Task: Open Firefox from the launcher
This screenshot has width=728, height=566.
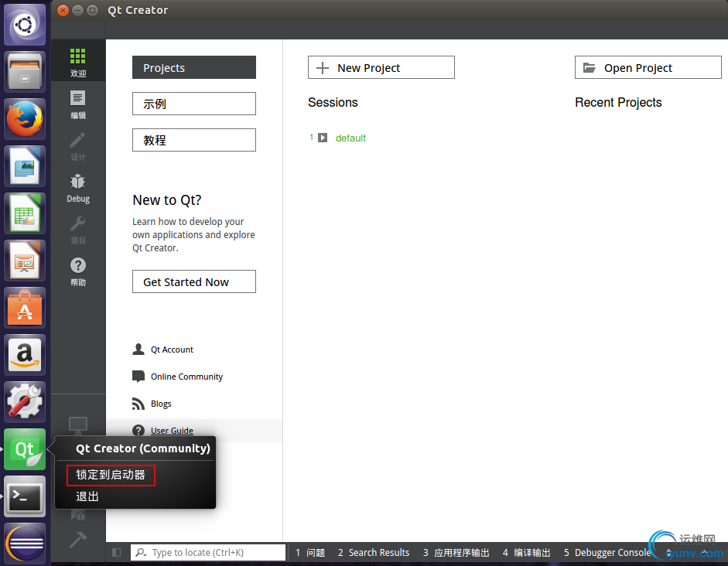Action: pos(25,119)
